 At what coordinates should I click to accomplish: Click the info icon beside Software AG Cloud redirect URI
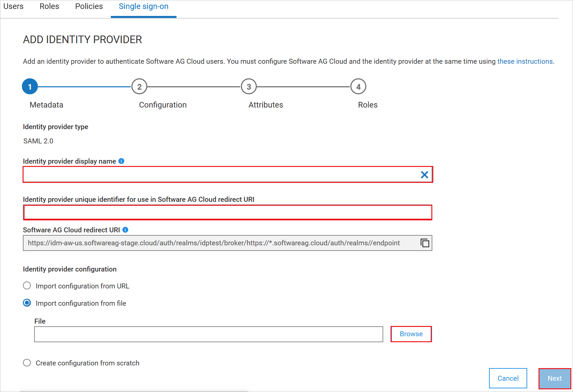[x=125, y=229]
